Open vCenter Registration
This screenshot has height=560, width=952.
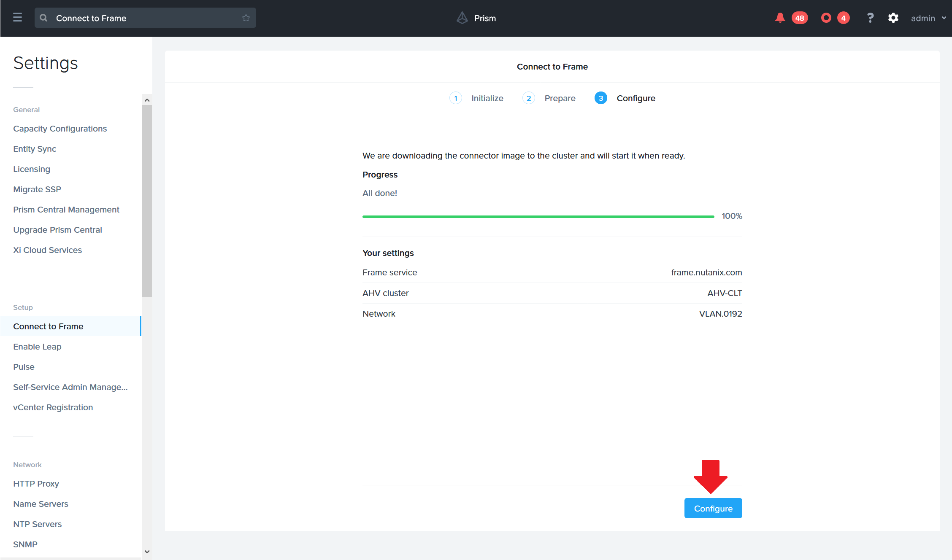53,407
